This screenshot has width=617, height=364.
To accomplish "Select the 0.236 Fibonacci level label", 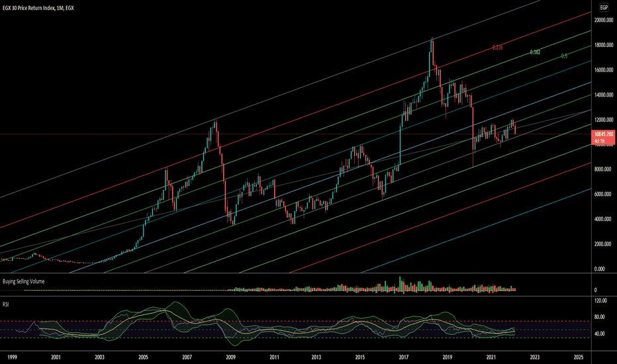I will pos(497,48).
